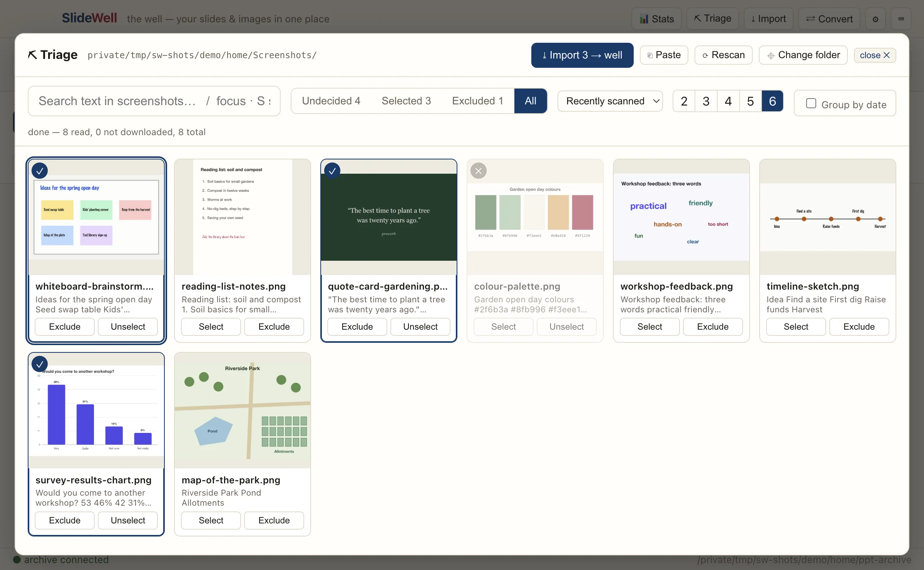Select workshop-feedback.png

tap(650, 327)
